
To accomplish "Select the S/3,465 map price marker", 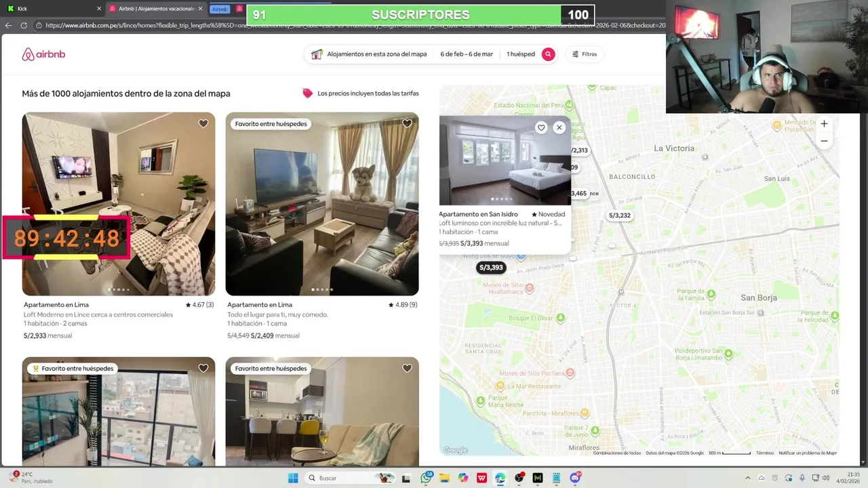I will point(578,193).
